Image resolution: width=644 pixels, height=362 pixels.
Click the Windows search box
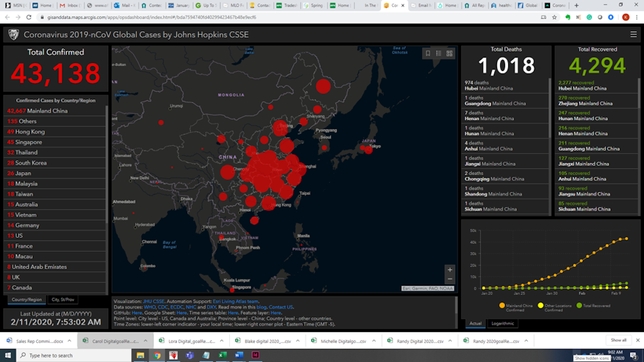pos(64,355)
